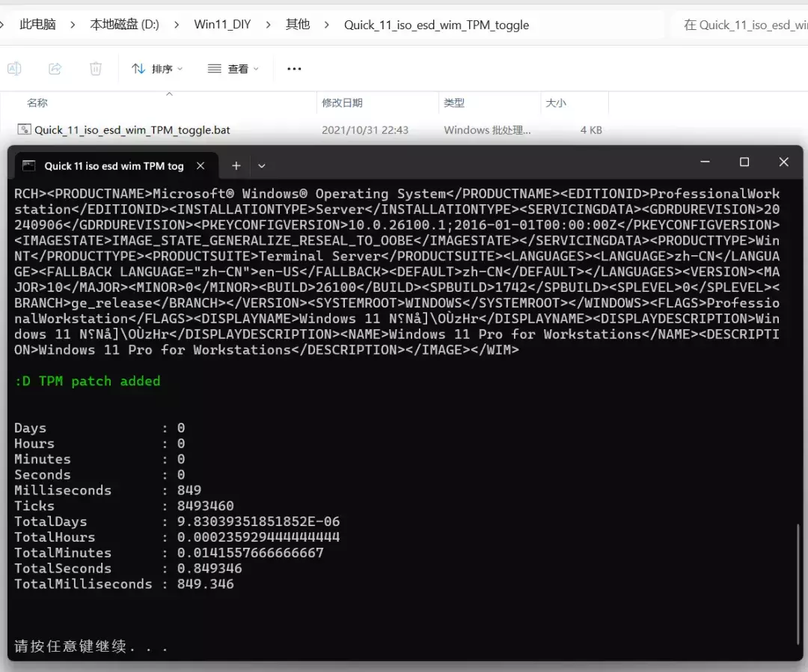Open a new terminal tab with plus

(x=236, y=166)
